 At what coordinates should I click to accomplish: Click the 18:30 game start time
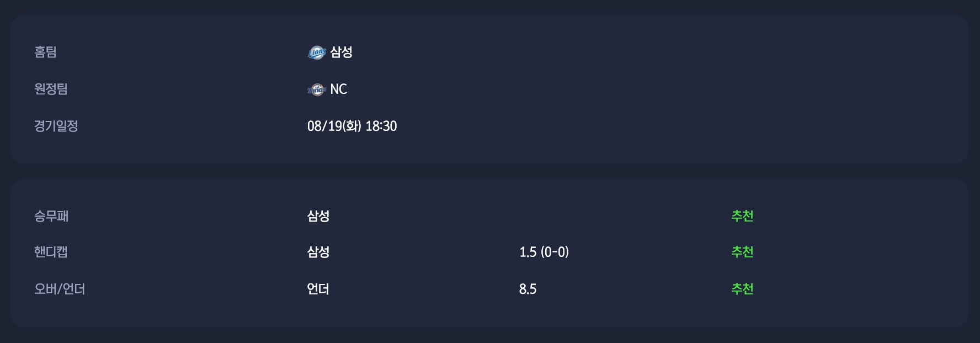tap(381, 126)
